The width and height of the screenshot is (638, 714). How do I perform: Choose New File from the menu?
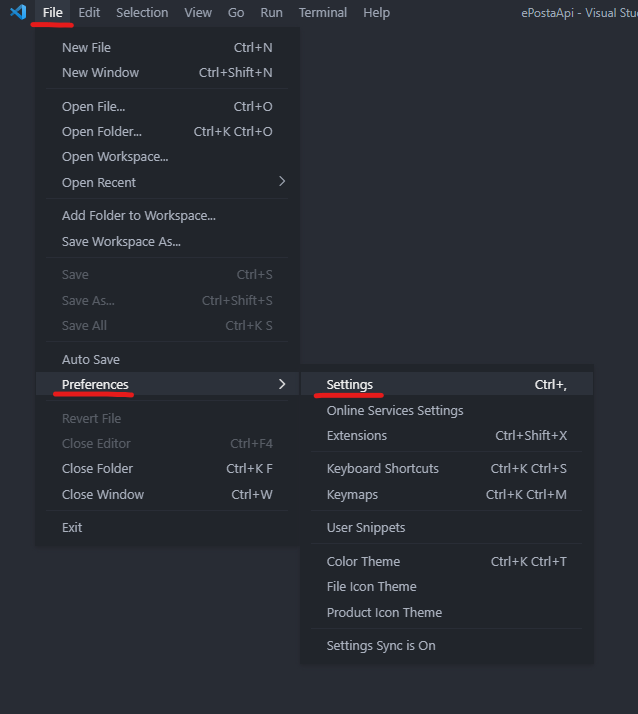pyautogui.click(x=167, y=47)
